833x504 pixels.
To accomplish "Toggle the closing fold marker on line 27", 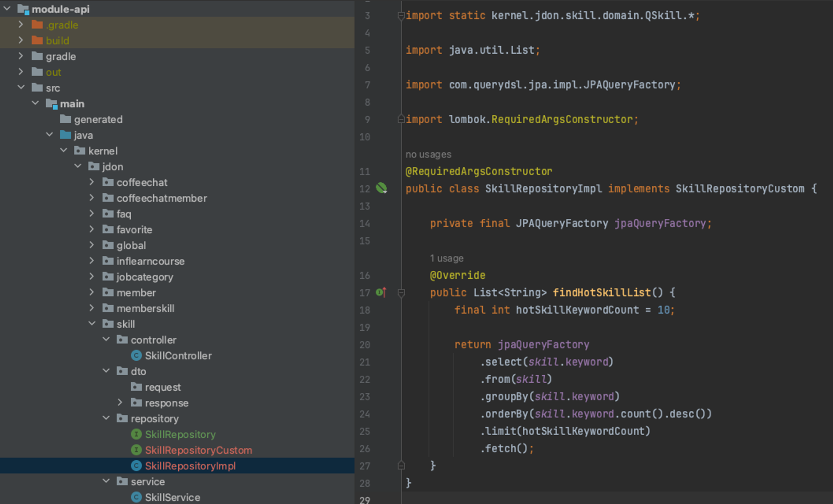I will [x=401, y=466].
